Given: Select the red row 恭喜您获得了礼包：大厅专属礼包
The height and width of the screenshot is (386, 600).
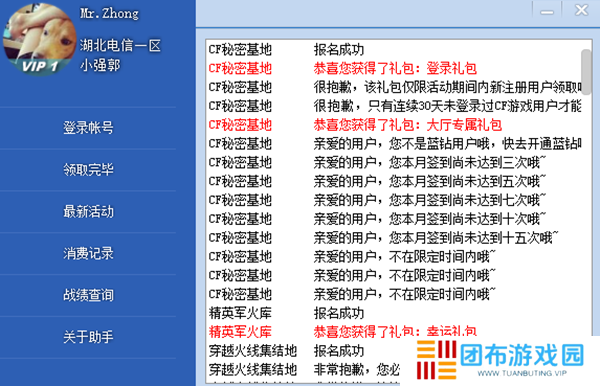Looking at the screenshot, I should pyautogui.click(x=394, y=125).
